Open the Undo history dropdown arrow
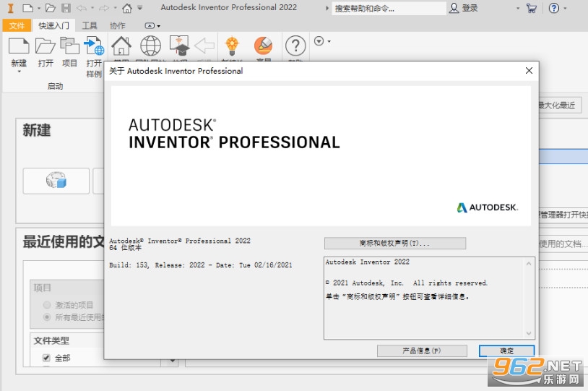588x391 pixels. (x=92, y=8)
